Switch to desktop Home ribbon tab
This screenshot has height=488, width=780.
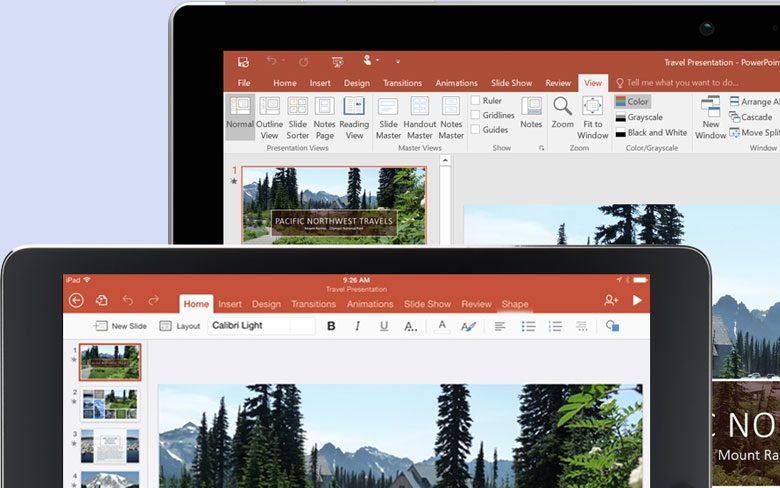pyautogui.click(x=285, y=83)
